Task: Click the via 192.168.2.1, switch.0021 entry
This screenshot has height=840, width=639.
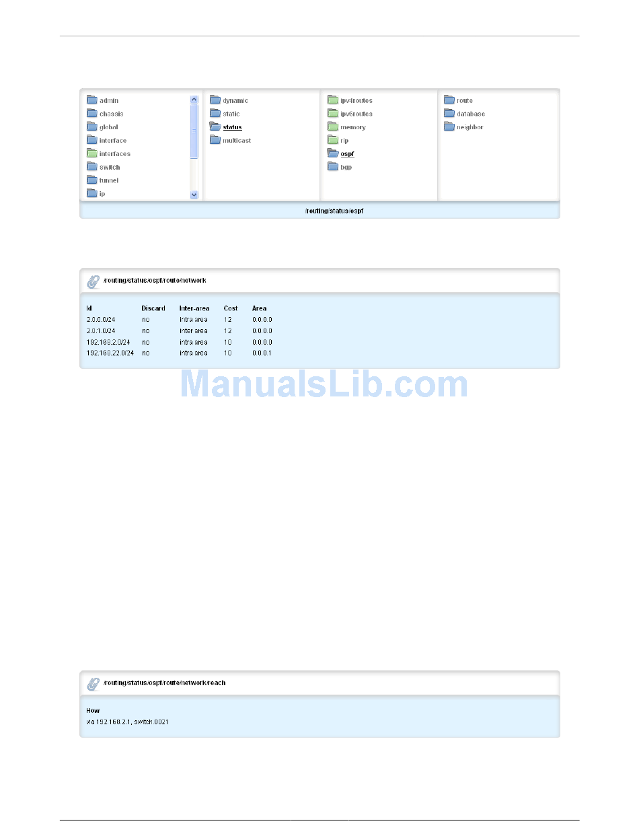Action: click(x=127, y=722)
